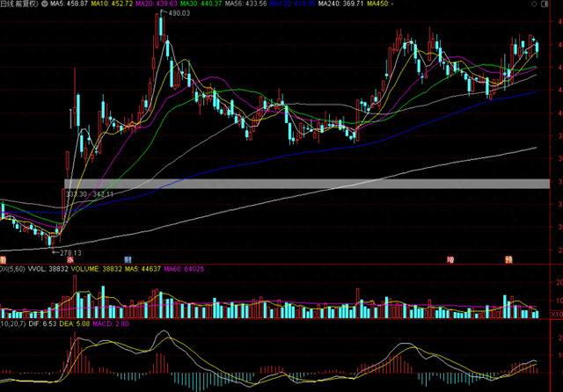Click the red 涨 event marker
The height and width of the screenshot is (392, 563).
pyautogui.click(x=70, y=259)
